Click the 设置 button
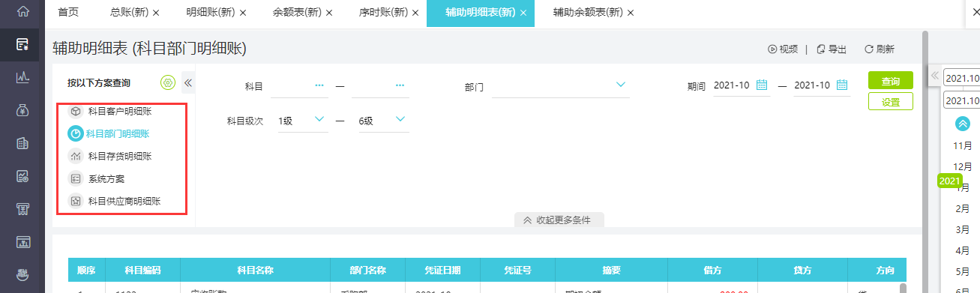This screenshot has height=293, width=980. point(891,102)
